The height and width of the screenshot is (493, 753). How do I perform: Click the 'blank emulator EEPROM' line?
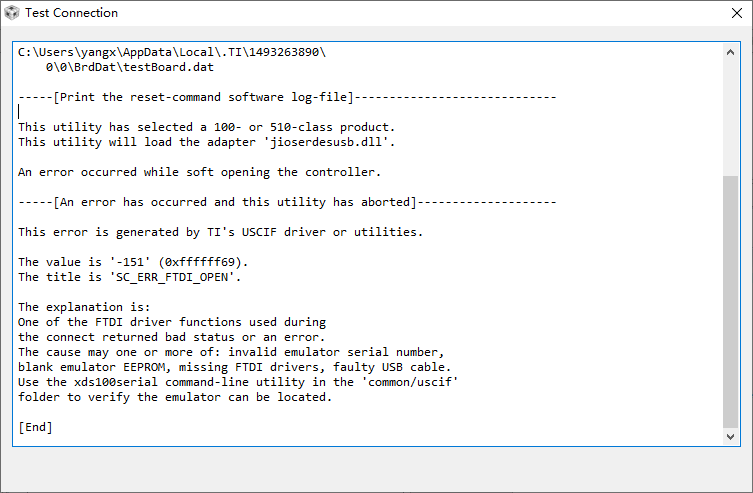[x=234, y=367]
